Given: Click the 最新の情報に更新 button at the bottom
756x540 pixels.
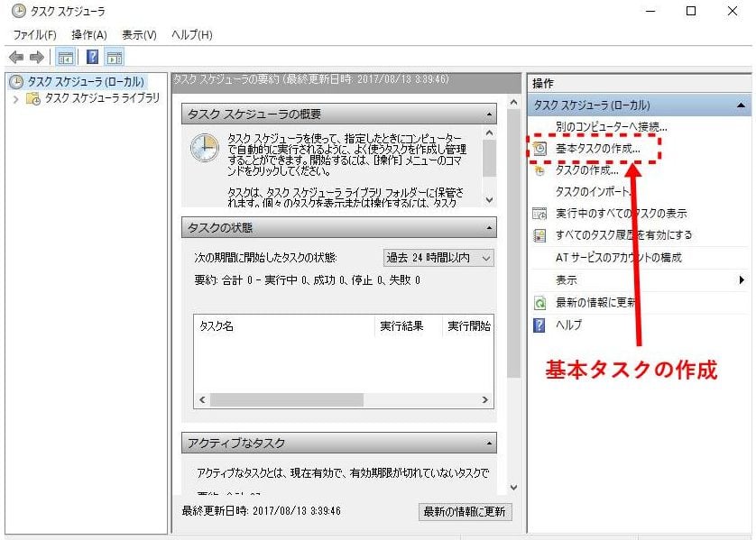Looking at the screenshot, I should [x=465, y=511].
